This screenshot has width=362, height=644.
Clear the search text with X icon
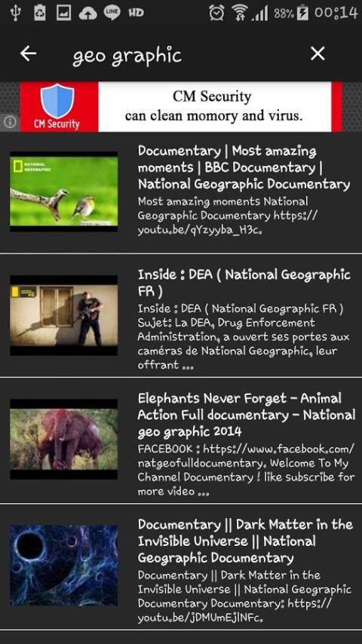318,54
